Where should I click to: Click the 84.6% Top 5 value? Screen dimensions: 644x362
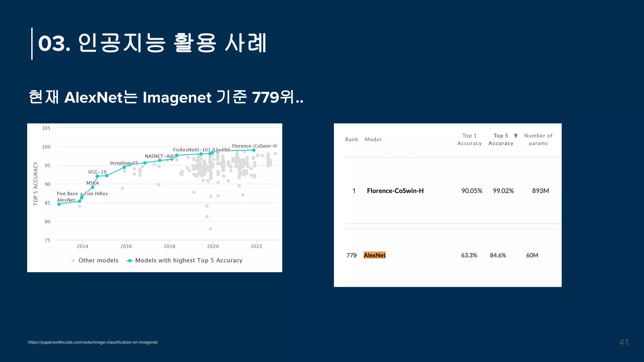pyautogui.click(x=498, y=255)
